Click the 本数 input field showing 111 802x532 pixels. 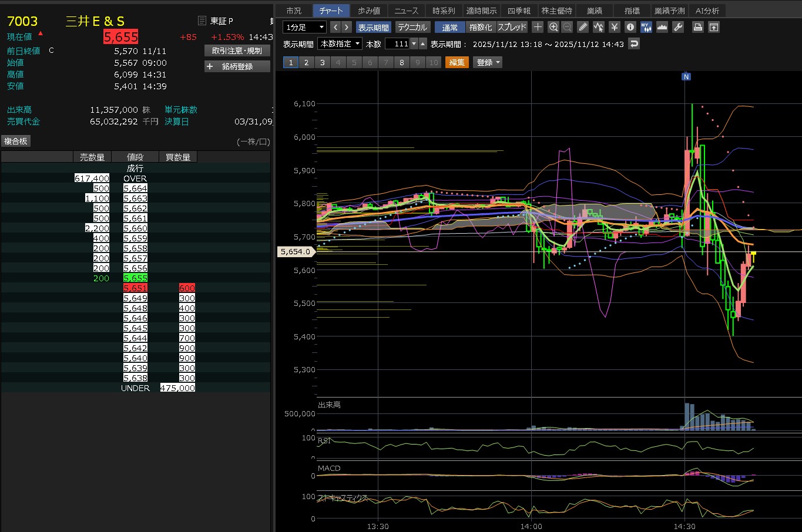(x=397, y=44)
